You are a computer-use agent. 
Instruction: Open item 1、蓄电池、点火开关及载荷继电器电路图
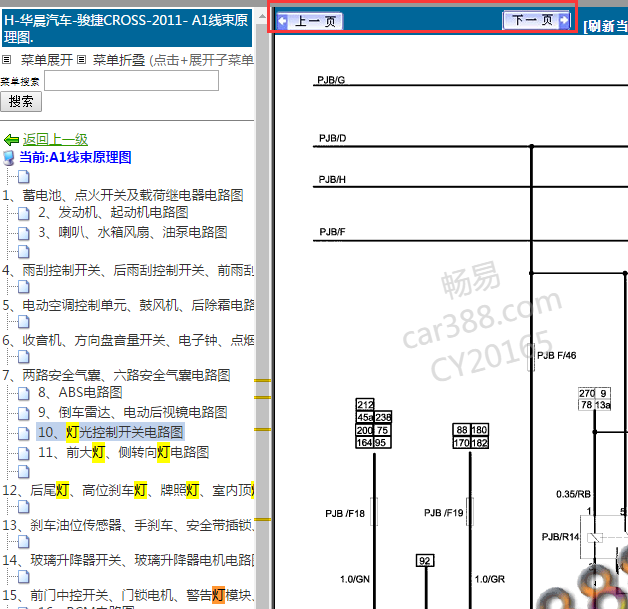point(123,195)
